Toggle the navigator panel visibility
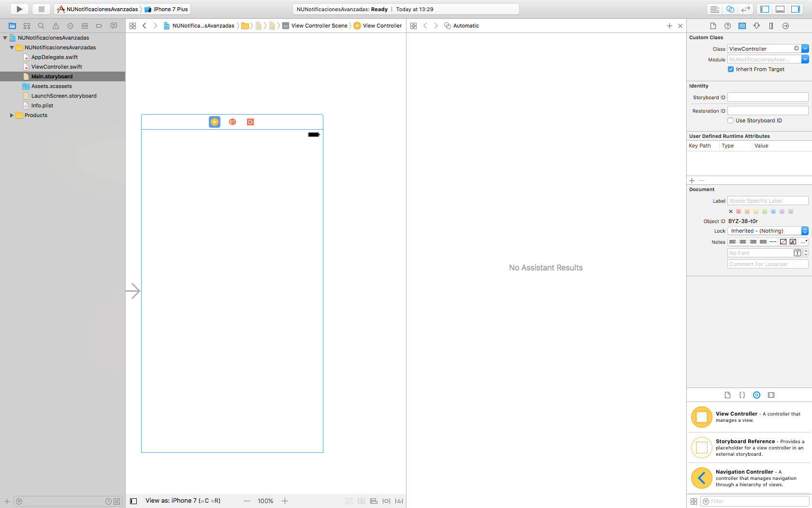The width and height of the screenshot is (812, 508). click(765, 9)
